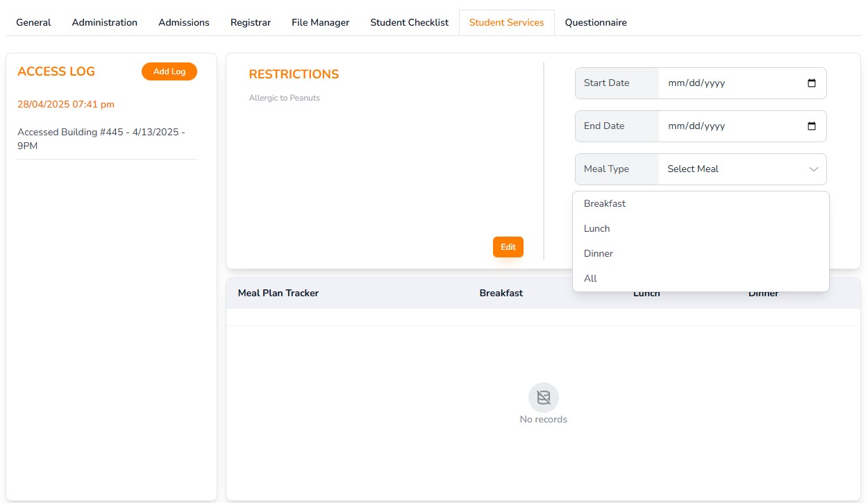Image resolution: width=868 pixels, height=503 pixels.
Task: Open the Registrar section
Action: [250, 22]
